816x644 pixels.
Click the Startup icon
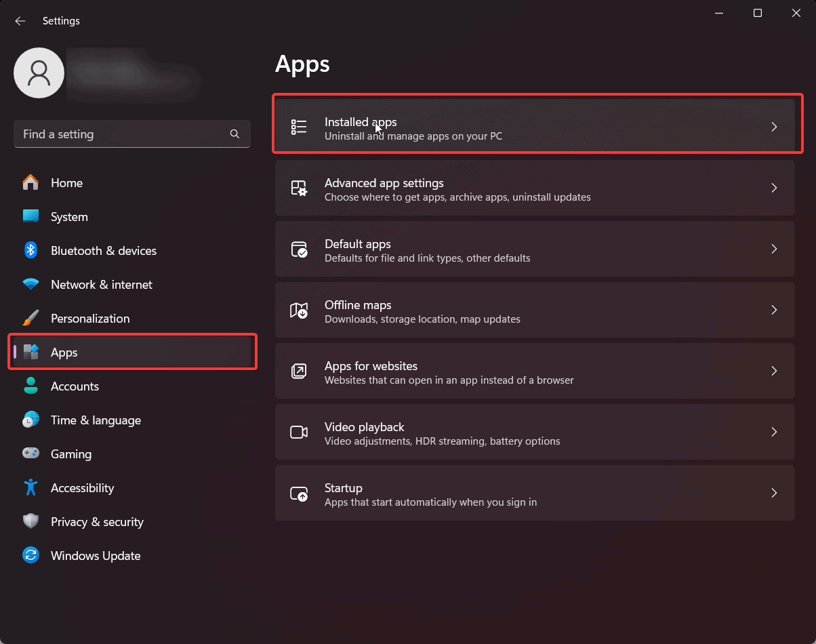click(x=298, y=493)
